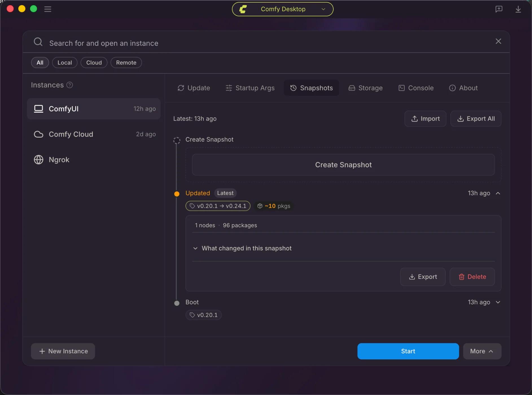
Task: Switch to the Update tab
Action: tap(194, 88)
